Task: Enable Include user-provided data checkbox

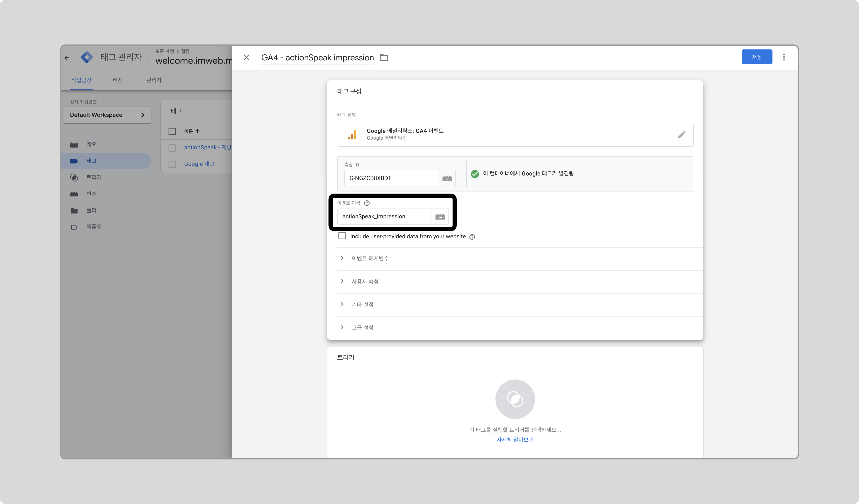Action: tap(342, 236)
